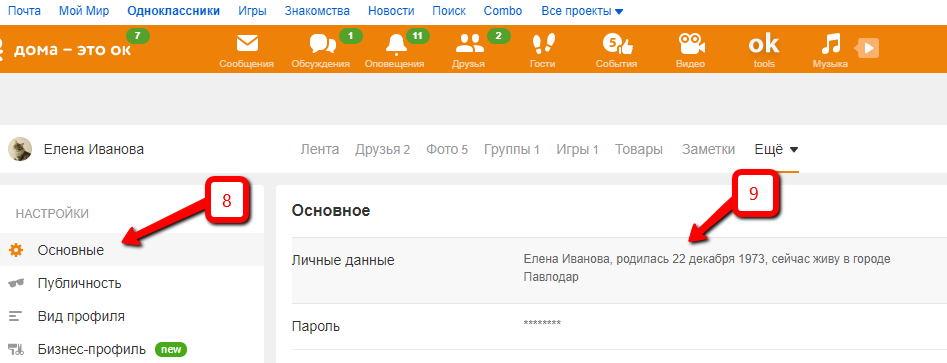This screenshot has width=947, height=363.
Task: Open Обсуждения chat bubbles icon
Action: [x=322, y=44]
